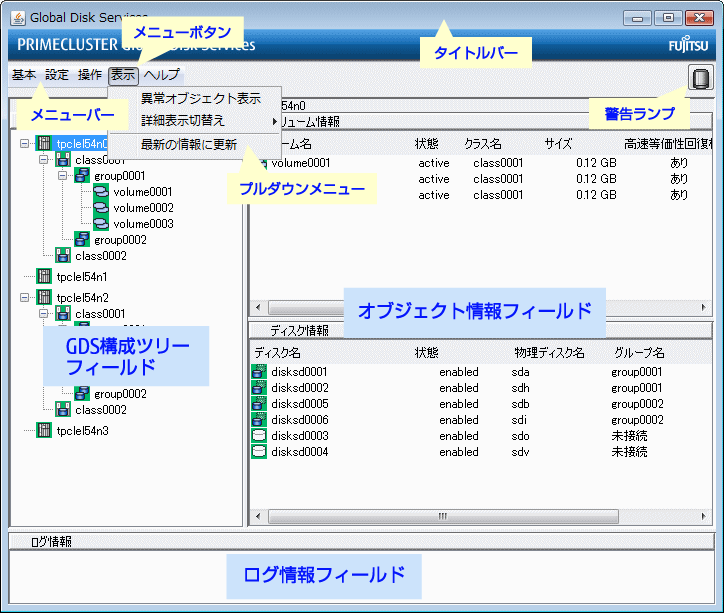Click the disksd0001 disk icon
The width and height of the screenshot is (724, 613).
pos(259,372)
